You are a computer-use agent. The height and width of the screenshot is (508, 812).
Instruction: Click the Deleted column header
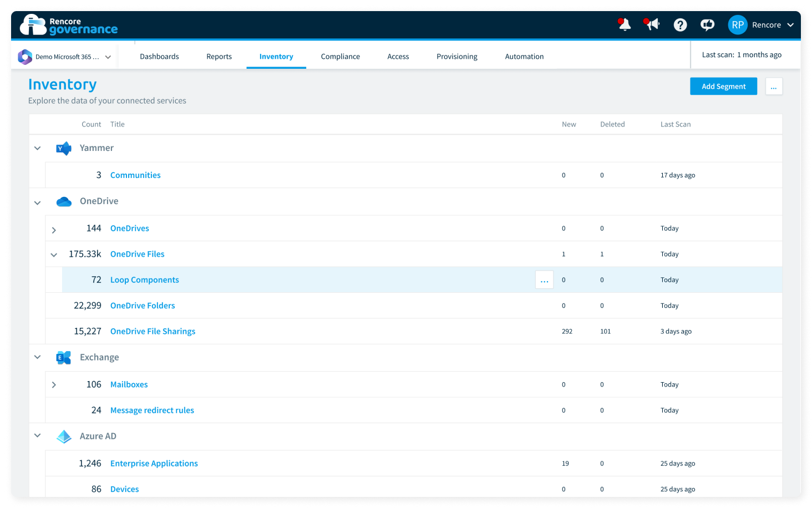pos(612,124)
